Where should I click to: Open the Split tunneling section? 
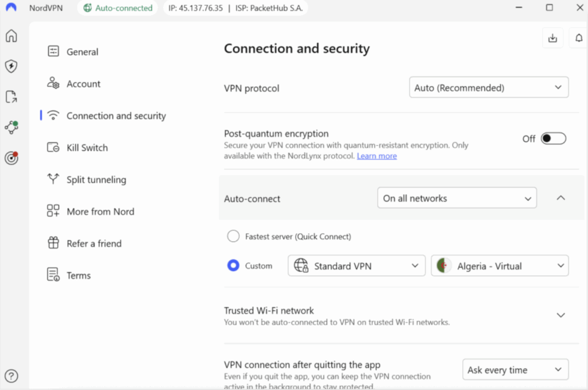96,179
